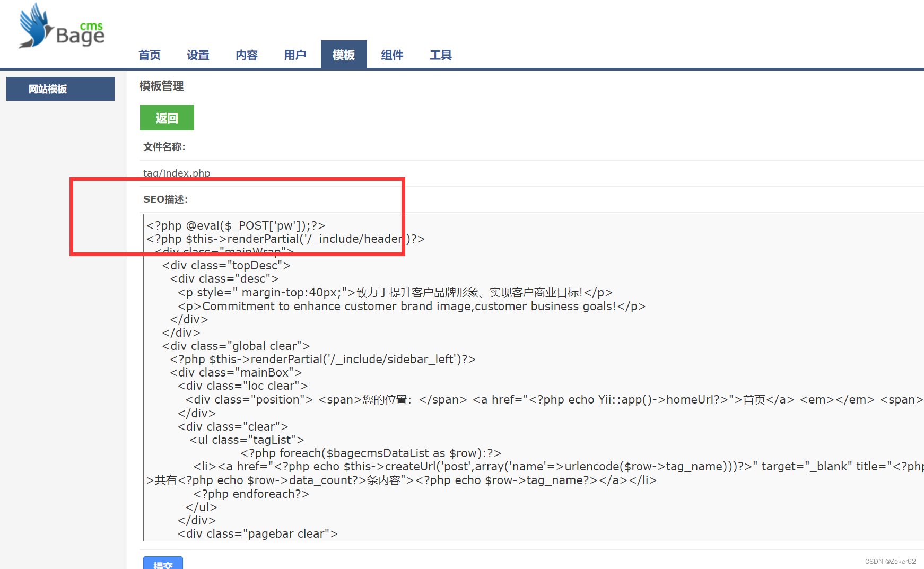This screenshot has height=569, width=924.
Task: Select 网站模板 in the sidebar
Action: 60,89
